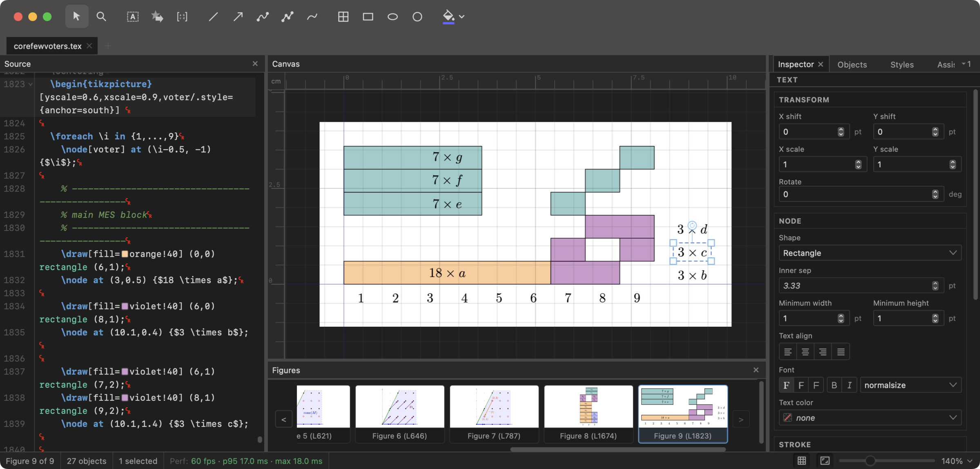This screenshot has width=980, height=469.
Task: Step the Y shift value
Action: [x=935, y=132]
